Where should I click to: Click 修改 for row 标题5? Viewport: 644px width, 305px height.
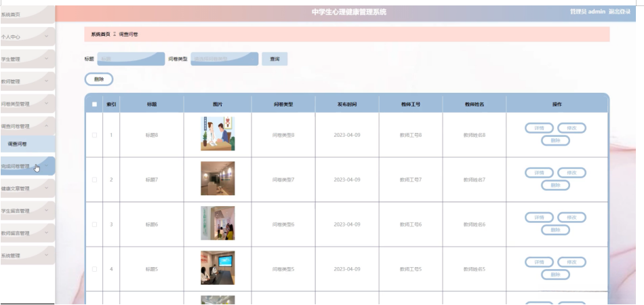coord(571,262)
